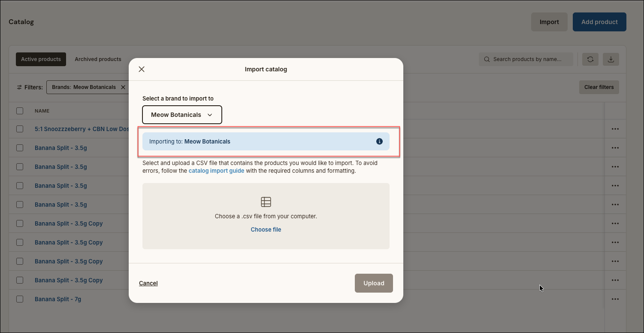This screenshot has height=333, width=644.
Task: Tick the select-all checkbox in the NAME header
Action: coord(20,111)
